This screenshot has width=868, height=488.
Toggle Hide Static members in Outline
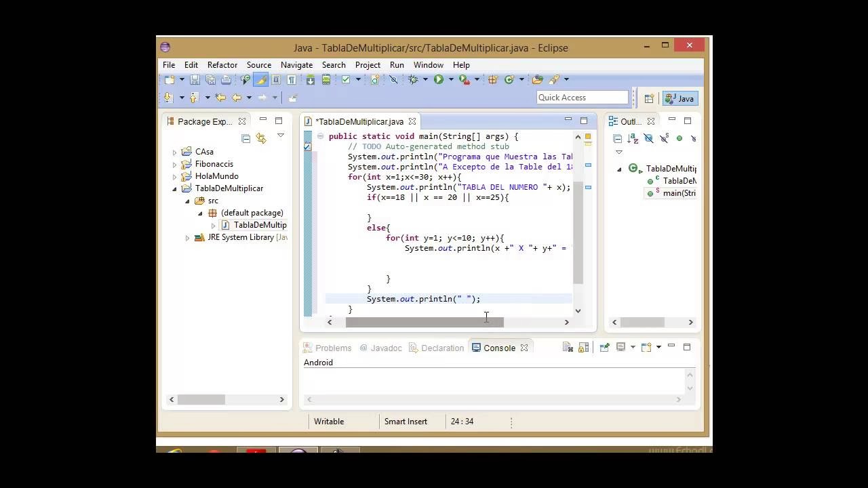[664, 138]
